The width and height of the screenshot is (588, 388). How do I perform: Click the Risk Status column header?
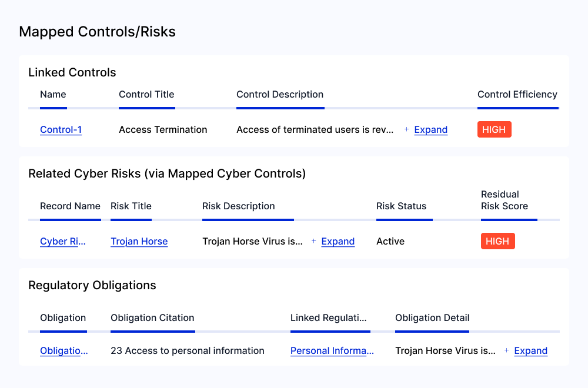coord(401,206)
